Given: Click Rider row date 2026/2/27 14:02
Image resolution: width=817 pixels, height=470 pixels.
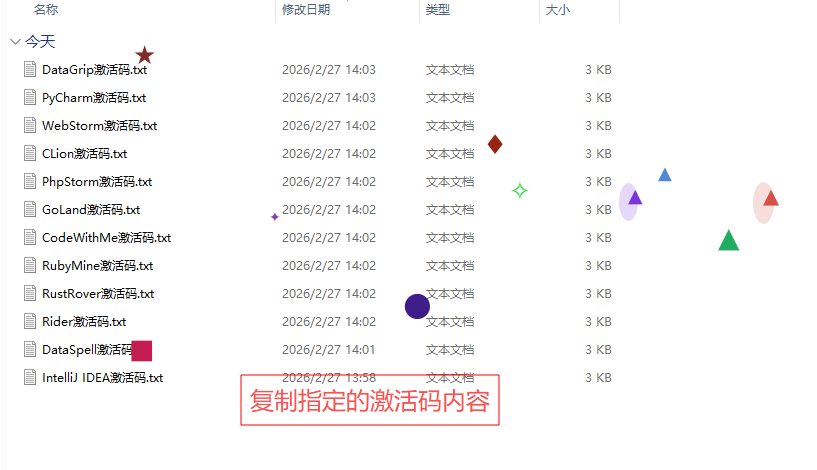Looking at the screenshot, I should coord(329,322).
